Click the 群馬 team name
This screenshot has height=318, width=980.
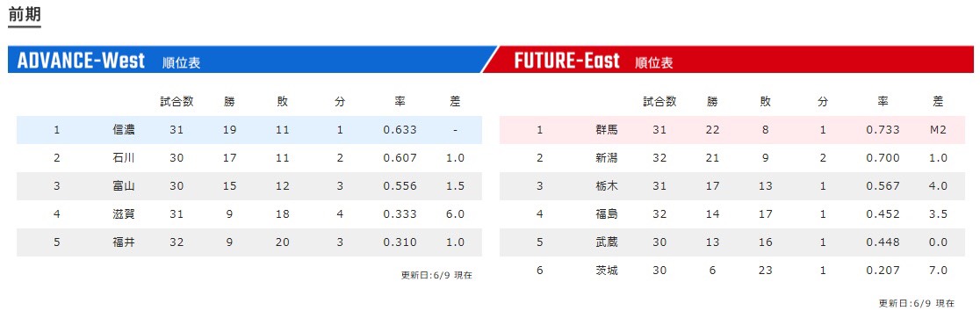click(607, 130)
